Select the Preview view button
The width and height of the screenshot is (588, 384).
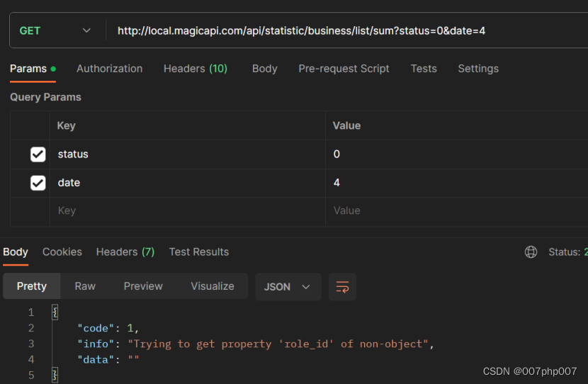[x=143, y=286]
